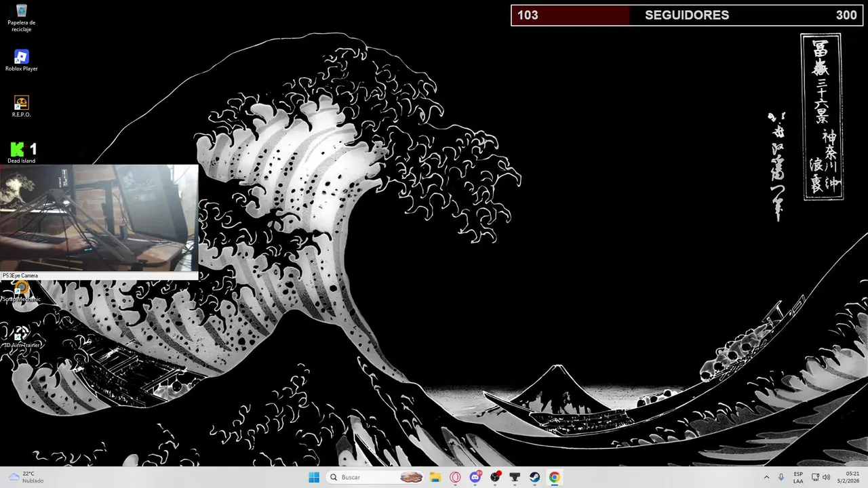This screenshot has width=868, height=488.
Task: Select the Scrap Mechanic desktop shortcut
Action: [x=21, y=291]
